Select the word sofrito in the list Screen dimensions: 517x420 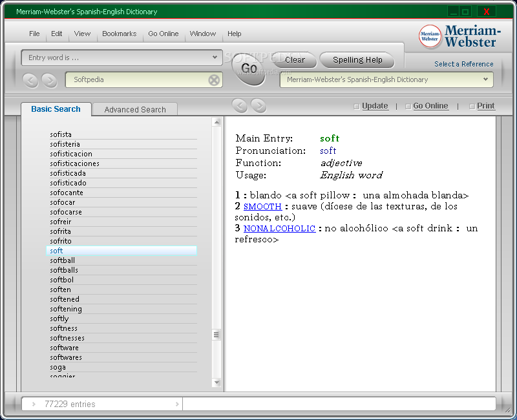tap(123, 241)
